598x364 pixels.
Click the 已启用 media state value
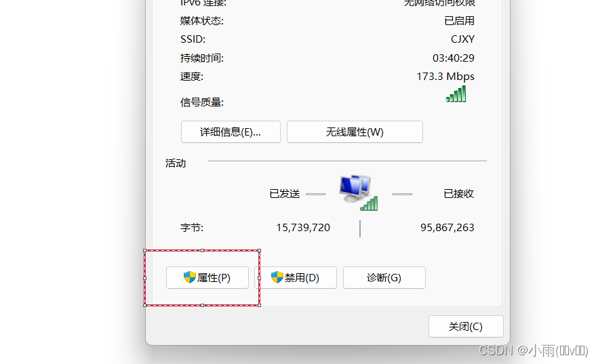pyautogui.click(x=459, y=20)
